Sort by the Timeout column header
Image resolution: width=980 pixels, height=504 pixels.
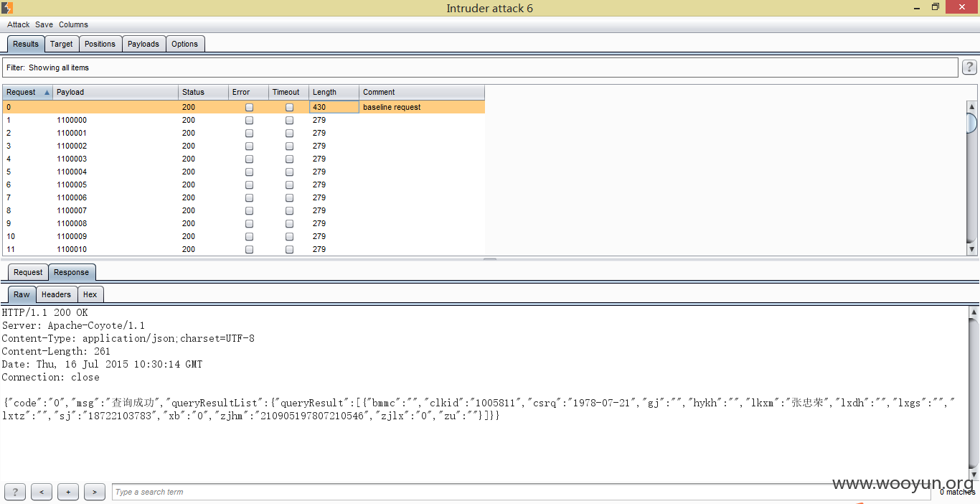(x=288, y=92)
